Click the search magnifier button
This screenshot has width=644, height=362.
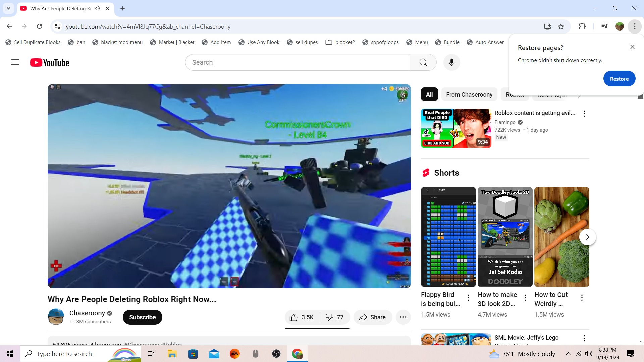point(423,62)
